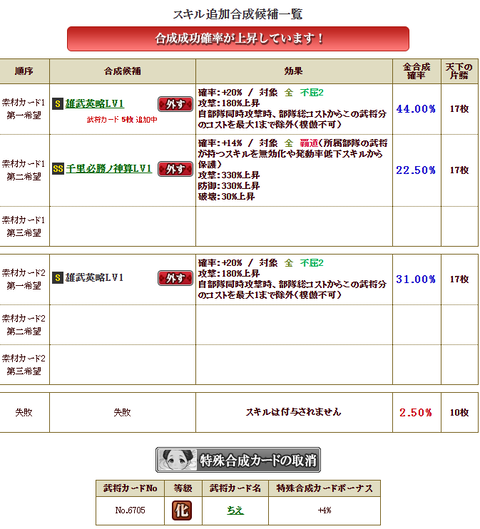Click 外す button for 素材カード2 第一希望
Viewport: 480px width, 529px height.
tap(175, 278)
